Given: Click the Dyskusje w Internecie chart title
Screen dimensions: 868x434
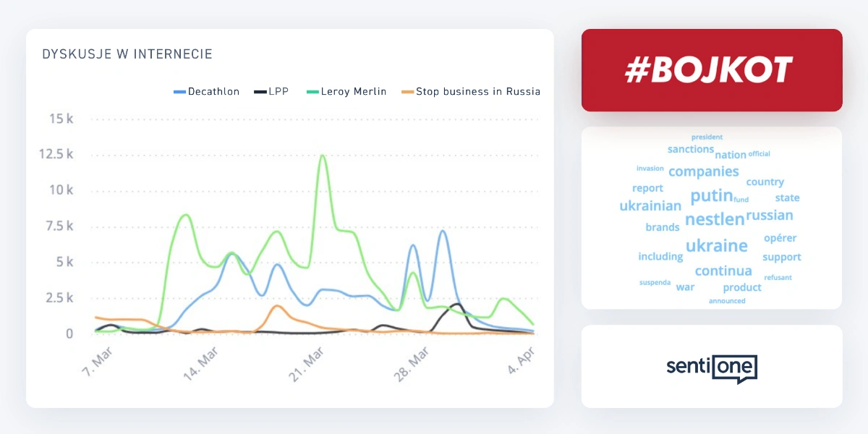Looking at the screenshot, I should click(127, 54).
